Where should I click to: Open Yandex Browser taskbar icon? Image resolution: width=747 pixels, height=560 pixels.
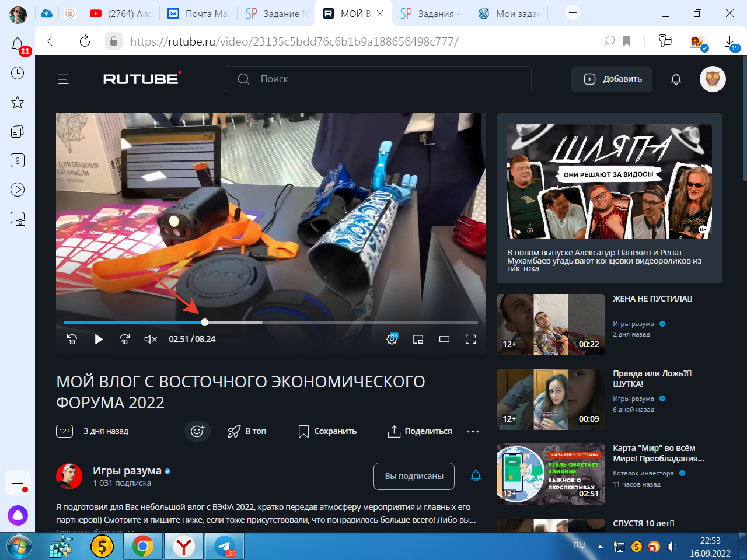tap(184, 547)
